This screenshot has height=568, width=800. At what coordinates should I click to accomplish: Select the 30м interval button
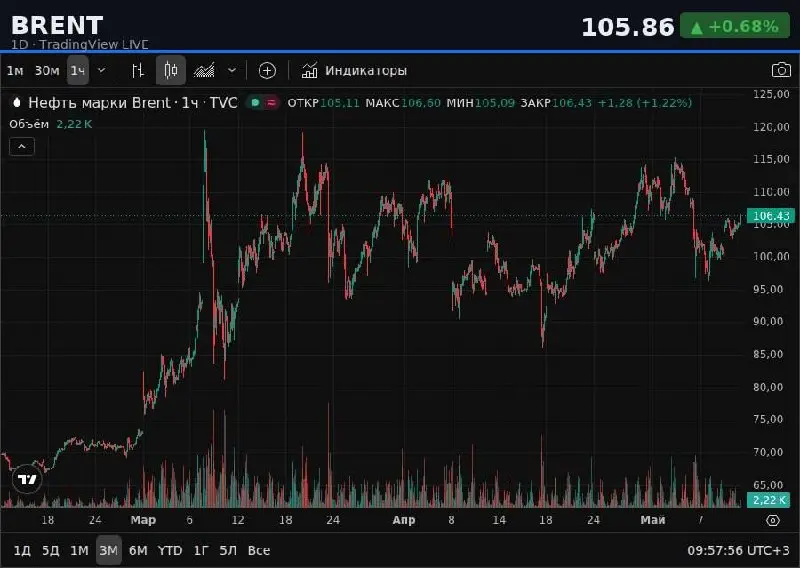click(46, 70)
